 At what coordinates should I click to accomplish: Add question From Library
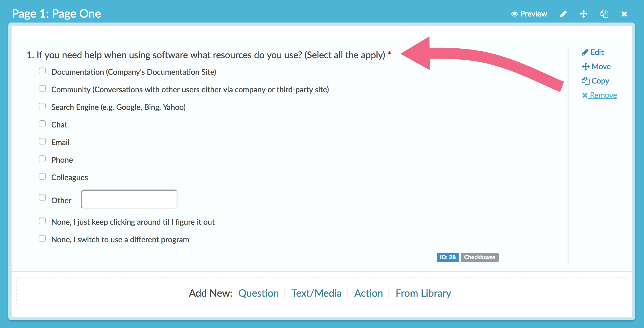pyautogui.click(x=423, y=293)
